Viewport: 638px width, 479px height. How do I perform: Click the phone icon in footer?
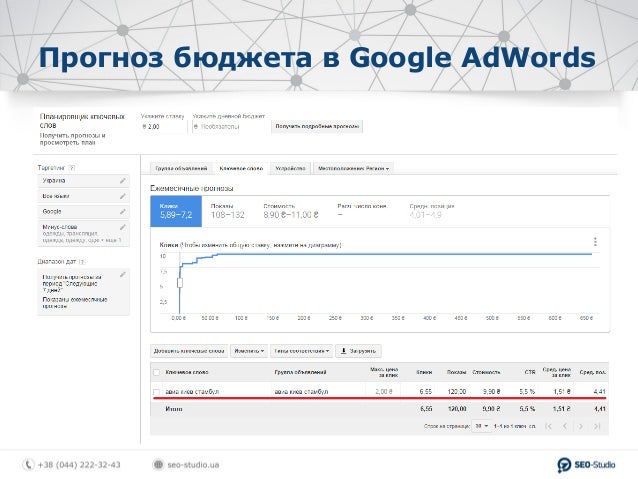pyautogui.click(x=28, y=464)
